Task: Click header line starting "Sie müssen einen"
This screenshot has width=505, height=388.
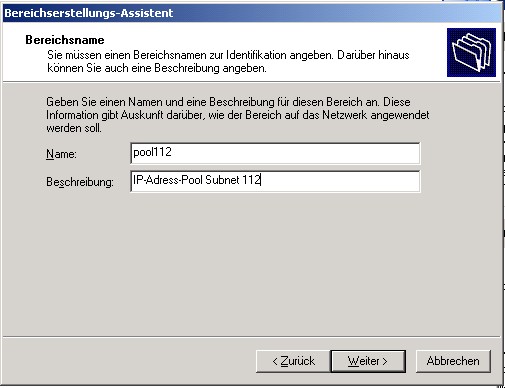Action: [x=228, y=55]
